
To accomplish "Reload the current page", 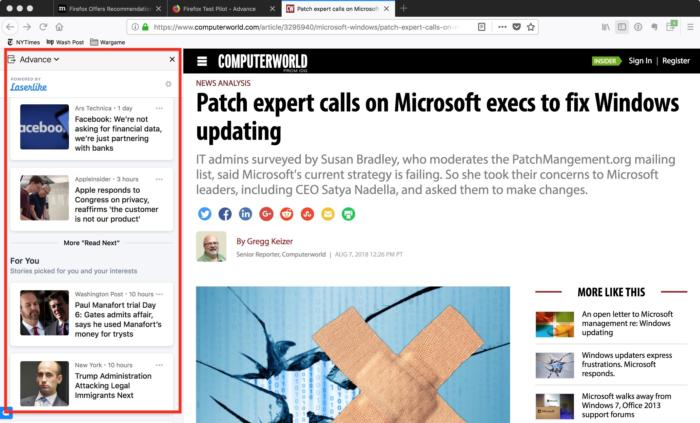I will pyautogui.click(x=43, y=27).
